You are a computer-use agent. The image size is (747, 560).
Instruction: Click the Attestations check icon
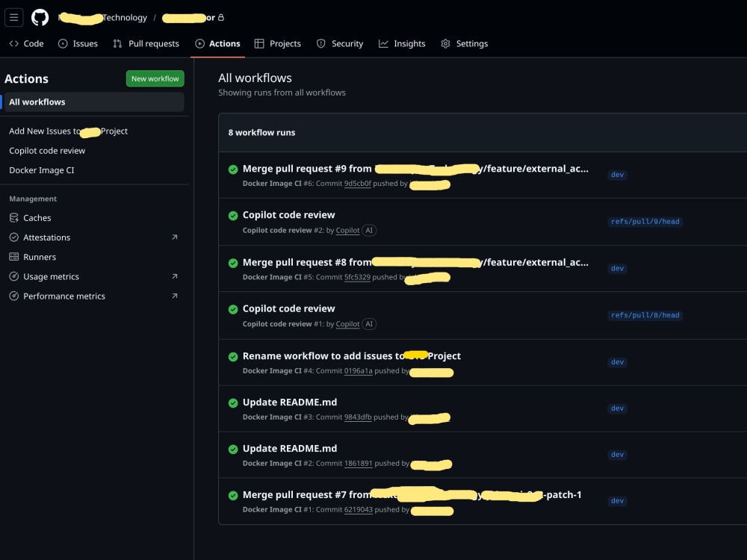tap(13, 237)
